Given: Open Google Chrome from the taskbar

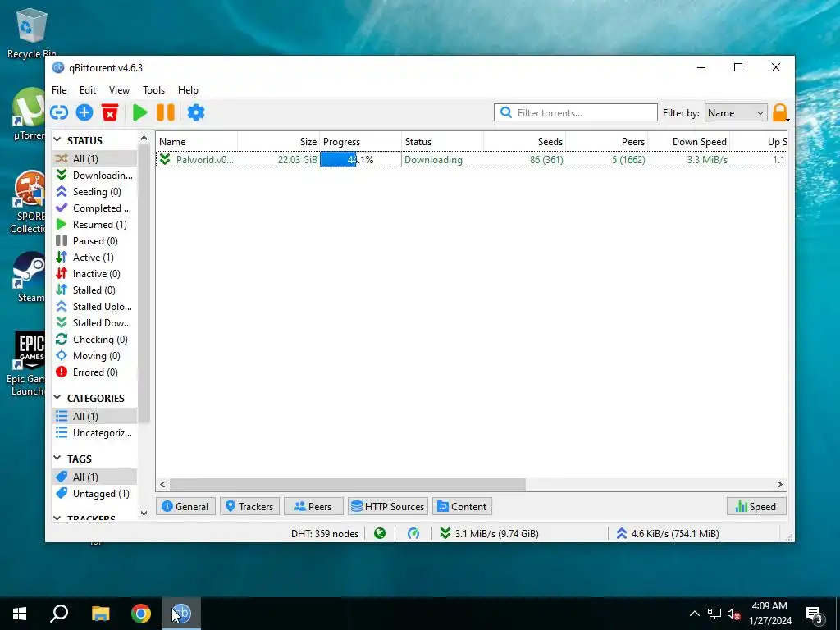Looking at the screenshot, I should tap(141, 614).
